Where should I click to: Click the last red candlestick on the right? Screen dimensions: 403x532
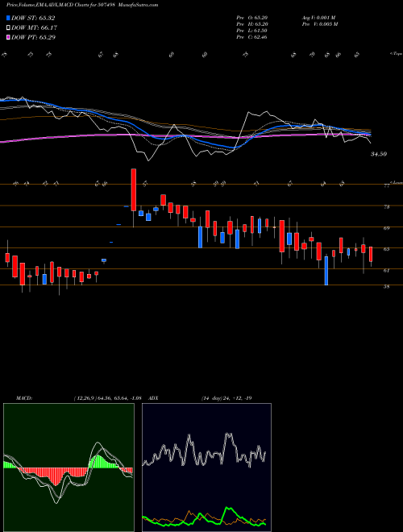click(371, 254)
